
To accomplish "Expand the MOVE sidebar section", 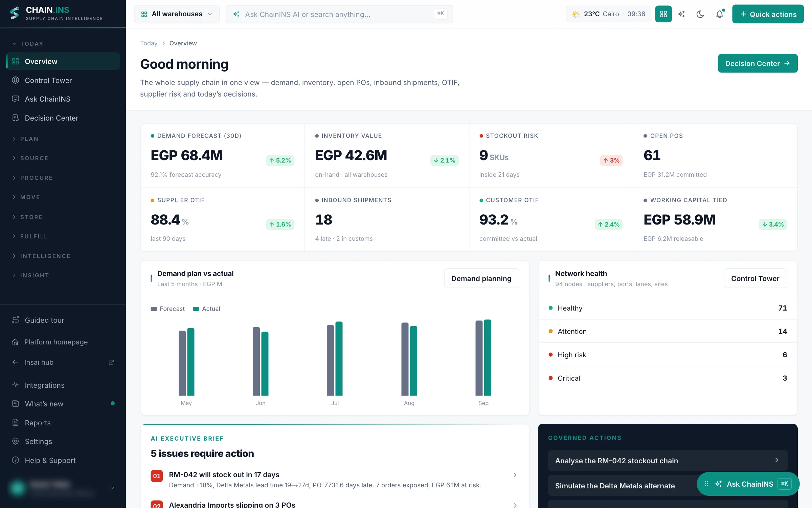I will (x=26, y=197).
